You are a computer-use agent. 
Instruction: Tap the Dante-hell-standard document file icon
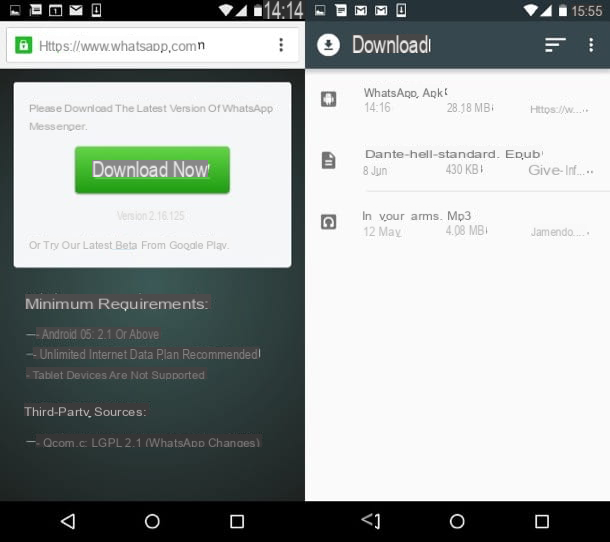(x=328, y=160)
